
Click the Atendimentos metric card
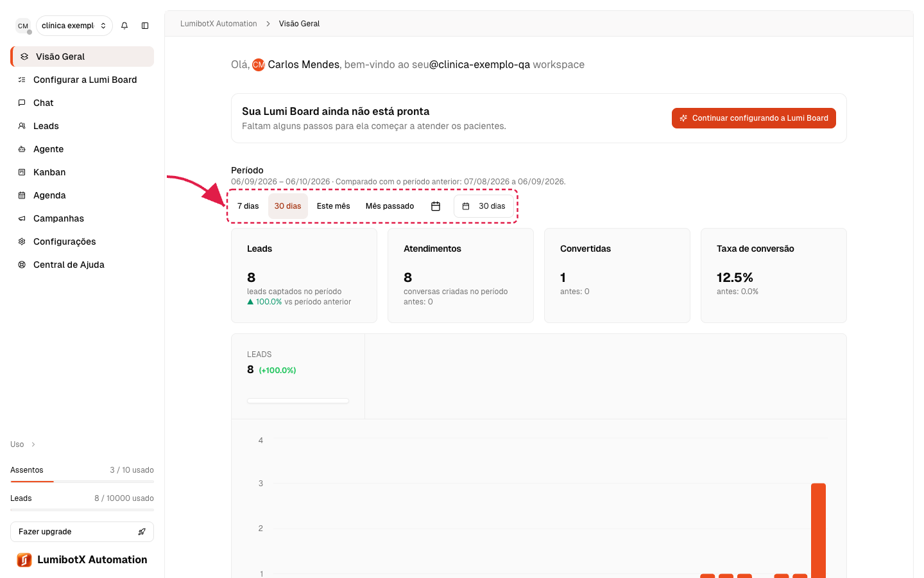click(461, 276)
